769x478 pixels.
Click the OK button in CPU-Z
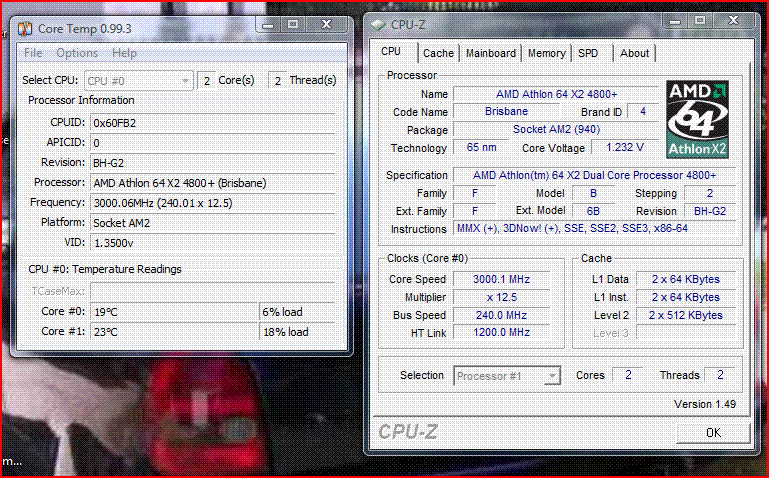point(713,432)
